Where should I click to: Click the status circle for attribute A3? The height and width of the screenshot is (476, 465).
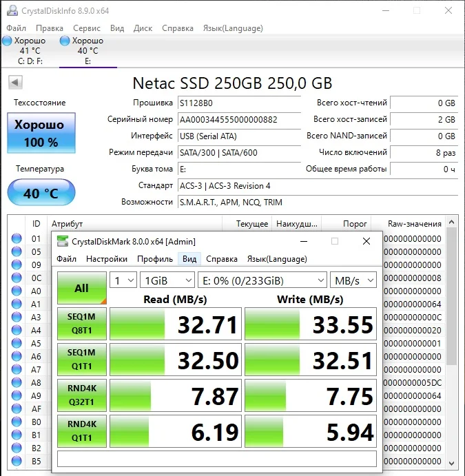[x=17, y=317]
